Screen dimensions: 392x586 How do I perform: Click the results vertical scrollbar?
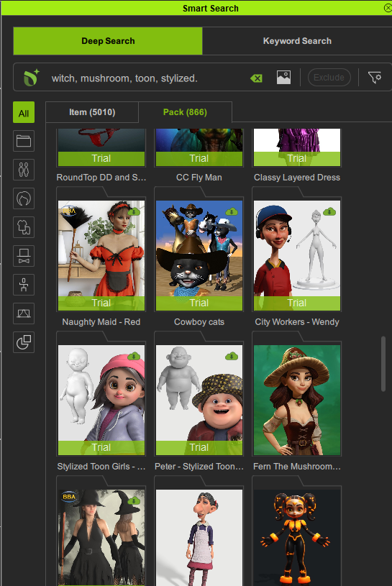383,364
